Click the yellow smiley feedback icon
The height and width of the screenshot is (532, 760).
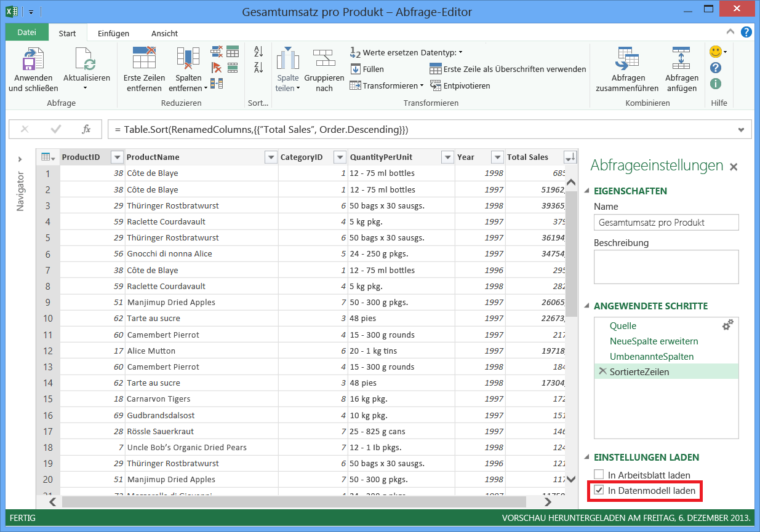pos(715,52)
